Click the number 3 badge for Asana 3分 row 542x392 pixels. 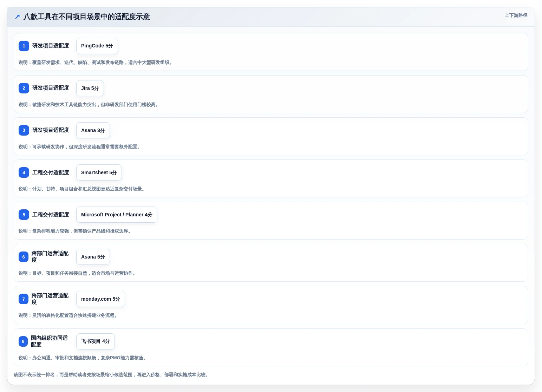coord(24,130)
